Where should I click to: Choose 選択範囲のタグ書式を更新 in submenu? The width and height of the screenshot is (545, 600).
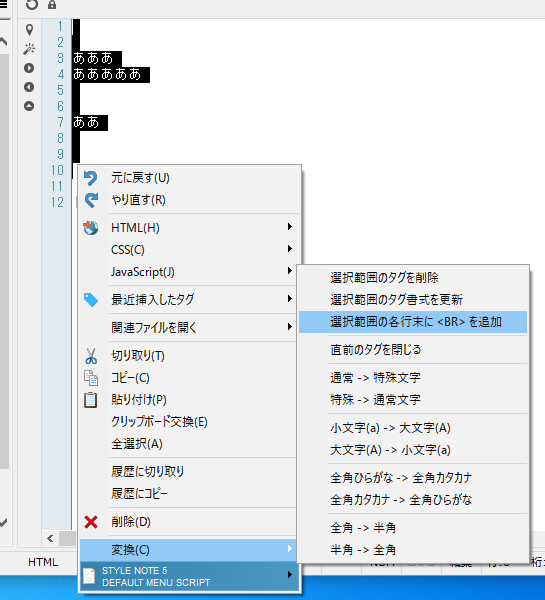point(413,300)
